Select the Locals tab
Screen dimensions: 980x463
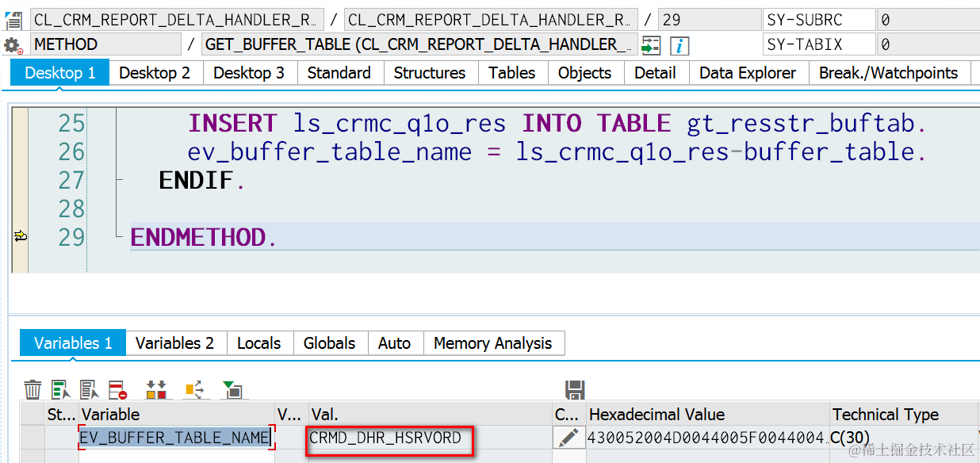tap(259, 343)
